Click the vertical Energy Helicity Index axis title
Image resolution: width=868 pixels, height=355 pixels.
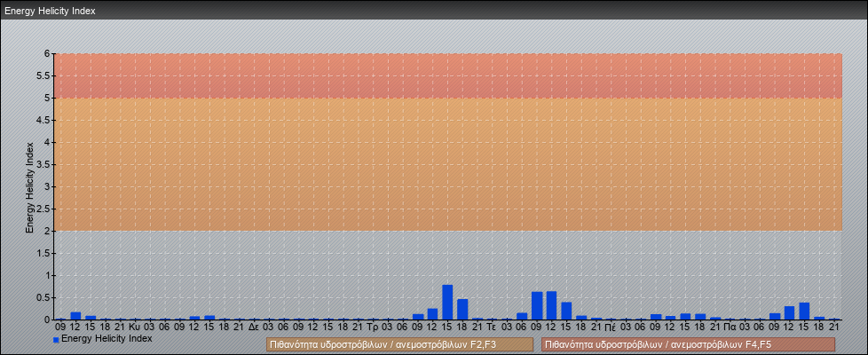[30, 187]
